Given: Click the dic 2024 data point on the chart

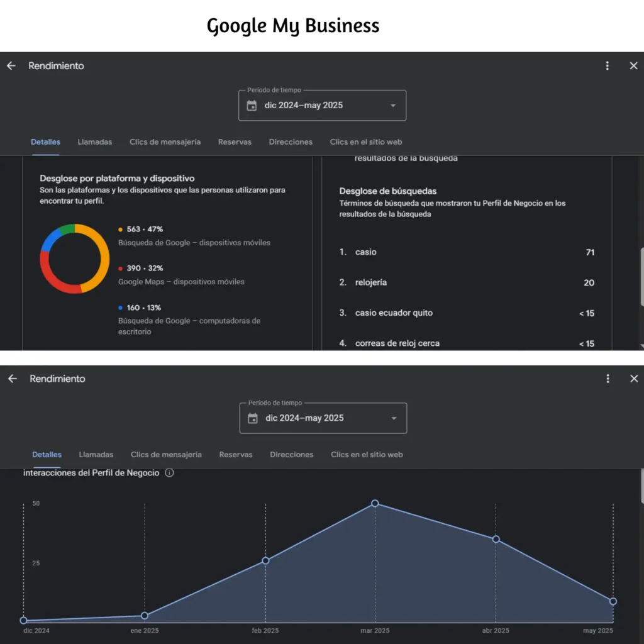Looking at the screenshot, I should coord(23,621).
